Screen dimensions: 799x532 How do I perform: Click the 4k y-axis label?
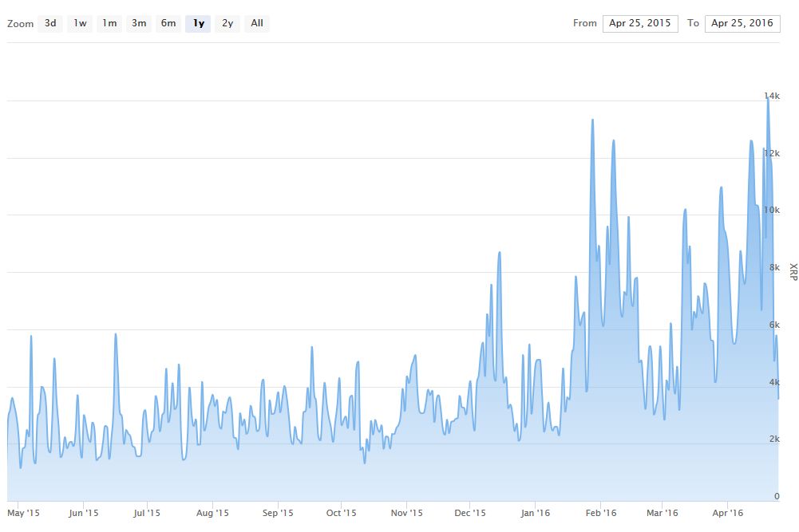pyautogui.click(x=774, y=382)
